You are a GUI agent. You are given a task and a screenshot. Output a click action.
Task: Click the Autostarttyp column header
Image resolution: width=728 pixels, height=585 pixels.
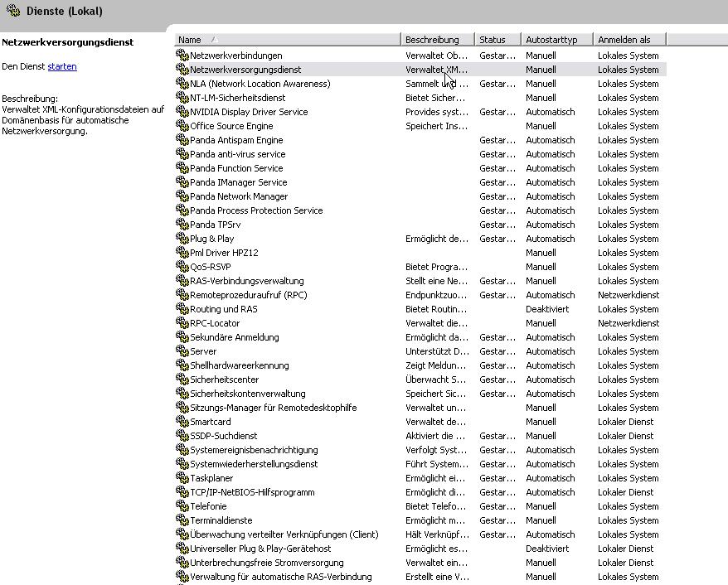click(556, 39)
